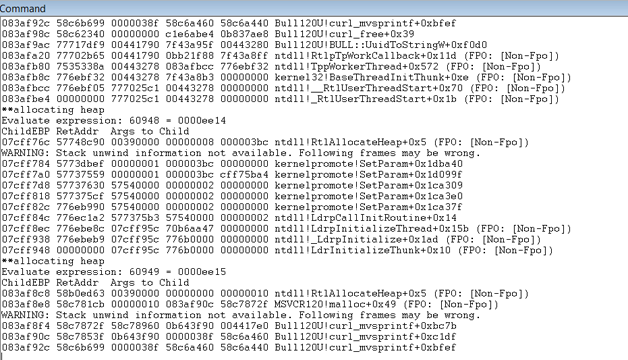This screenshot has width=628, height=360.
Task: Click the 0bb21f88 argument value
Action: [189, 56]
